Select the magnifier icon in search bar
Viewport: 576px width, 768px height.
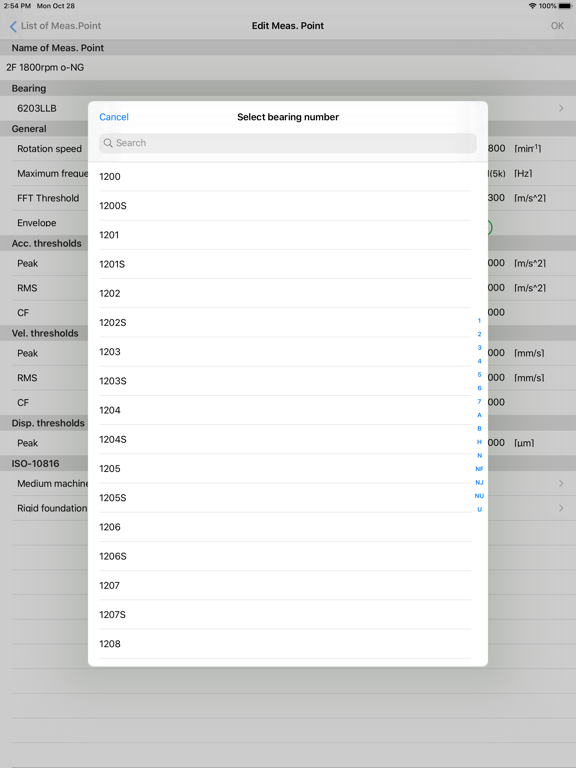pos(108,143)
